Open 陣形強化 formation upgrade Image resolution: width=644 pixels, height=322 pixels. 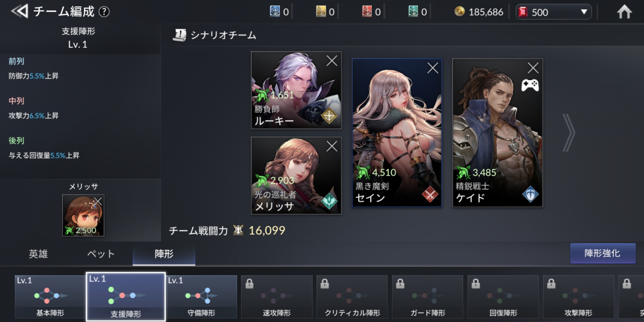point(603,253)
